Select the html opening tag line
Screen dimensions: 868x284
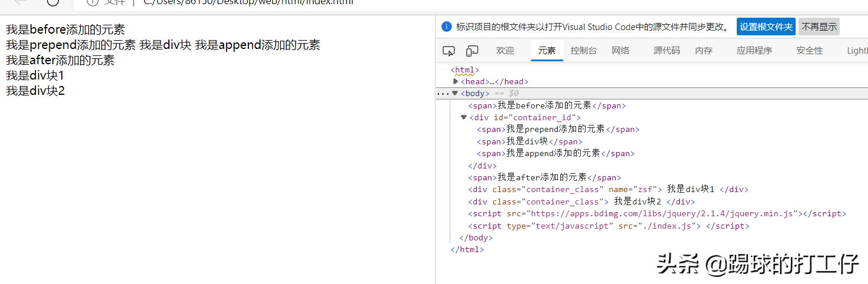click(465, 70)
